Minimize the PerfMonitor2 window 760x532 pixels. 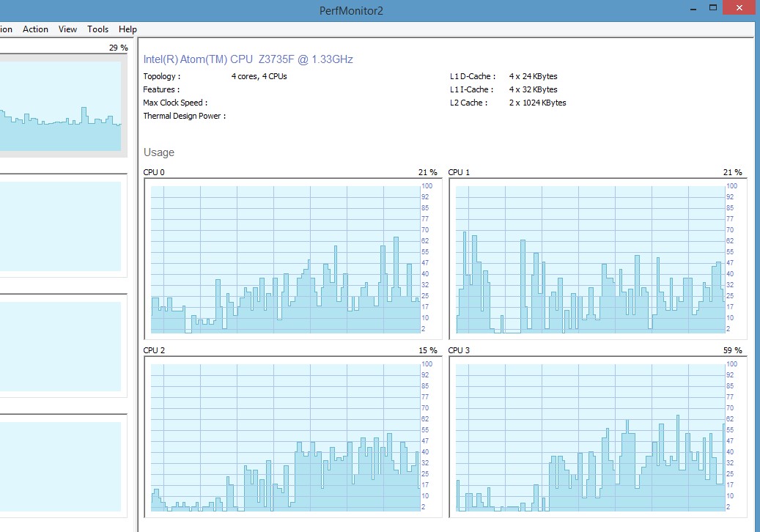pyautogui.click(x=693, y=8)
